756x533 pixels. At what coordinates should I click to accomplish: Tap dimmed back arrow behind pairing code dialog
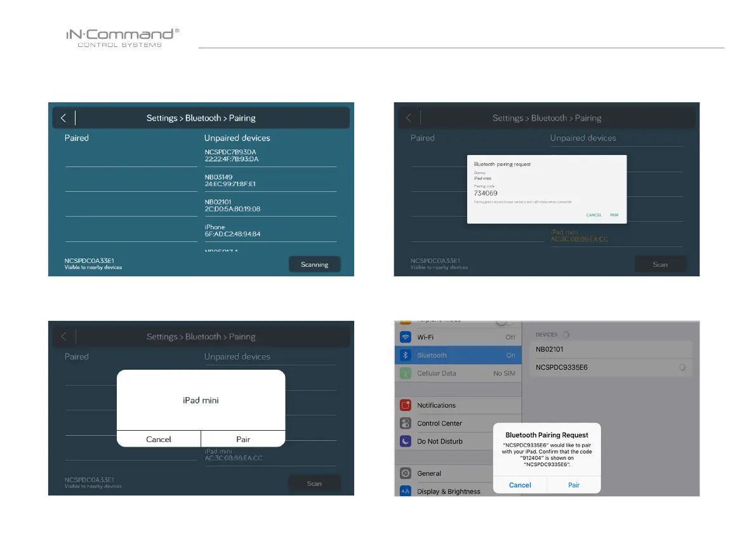click(x=409, y=118)
